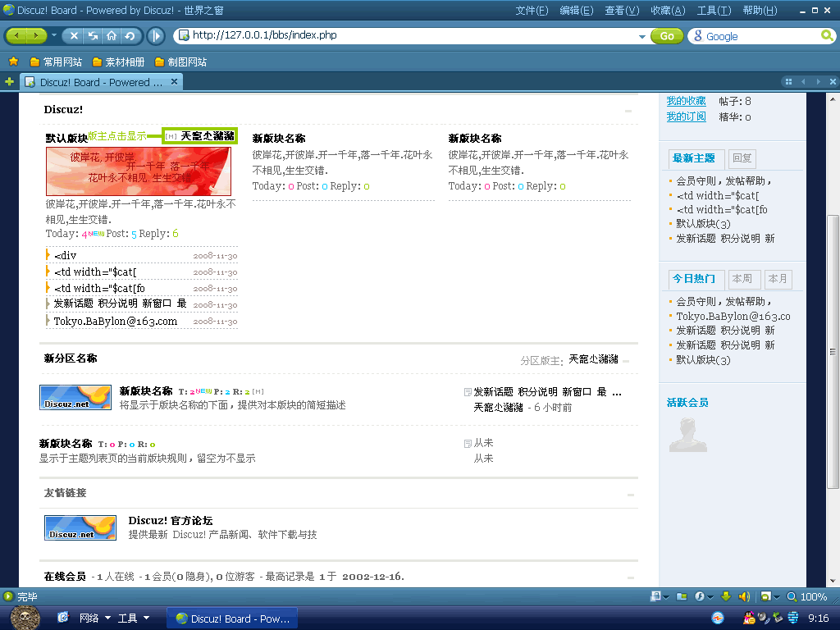
Task: Collapse the 友情链接 section
Action: pos(631,495)
